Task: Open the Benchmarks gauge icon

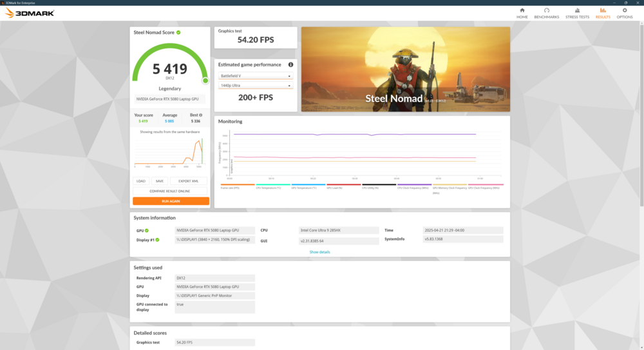Action: coord(546,10)
